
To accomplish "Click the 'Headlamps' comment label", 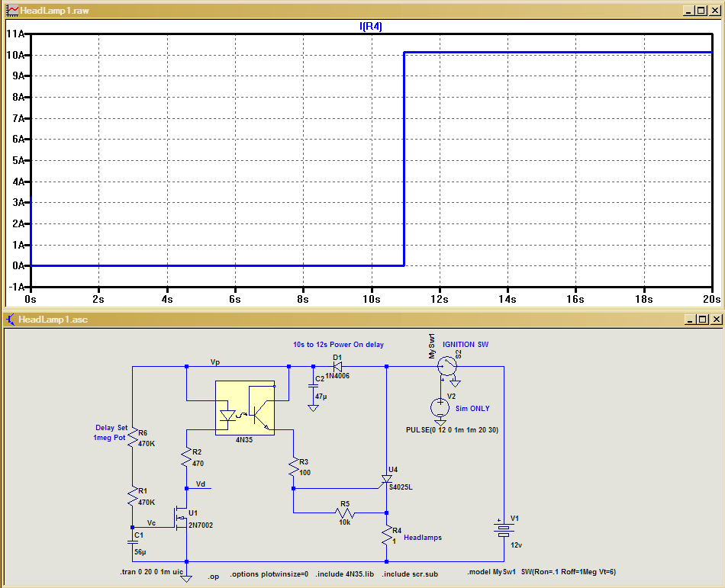I will coord(423,538).
